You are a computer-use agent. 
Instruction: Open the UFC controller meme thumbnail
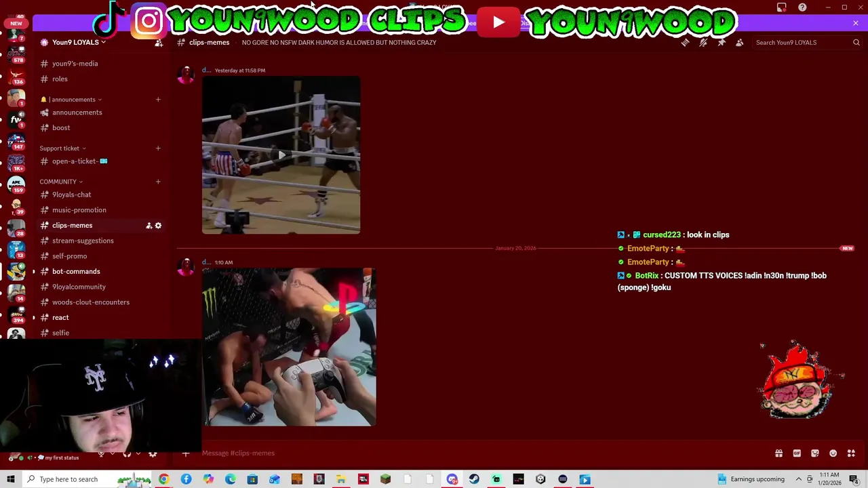289,347
